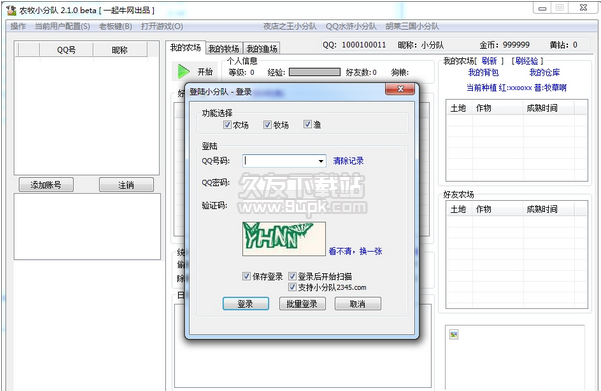Click 土地 header in 我的农场 table
601x391 pixels.
click(x=458, y=108)
